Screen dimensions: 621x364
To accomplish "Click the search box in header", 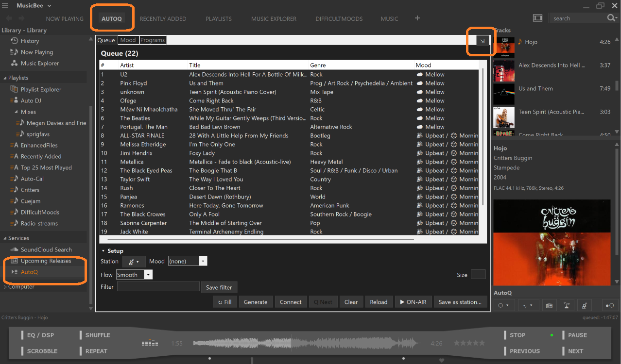I will point(578,18).
